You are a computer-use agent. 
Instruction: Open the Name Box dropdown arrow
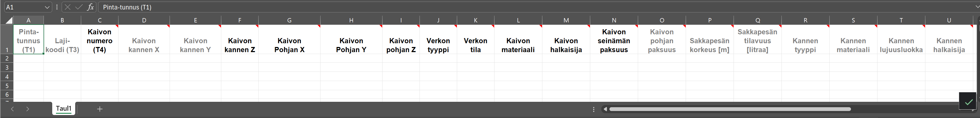click(47, 7)
